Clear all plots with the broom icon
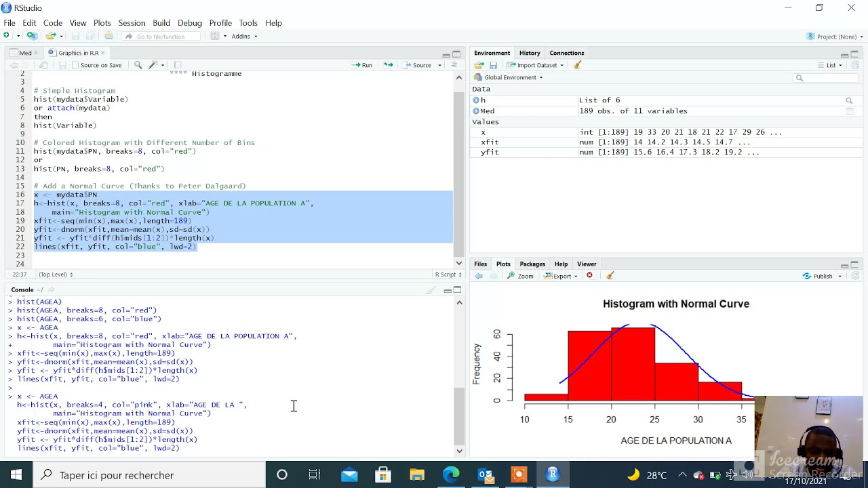 610,276
